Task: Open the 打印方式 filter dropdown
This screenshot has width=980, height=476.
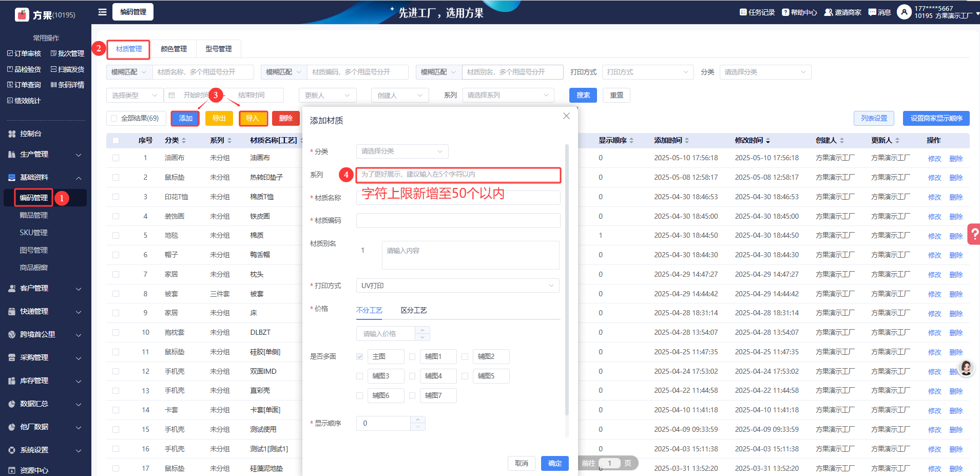Action: pyautogui.click(x=647, y=72)
